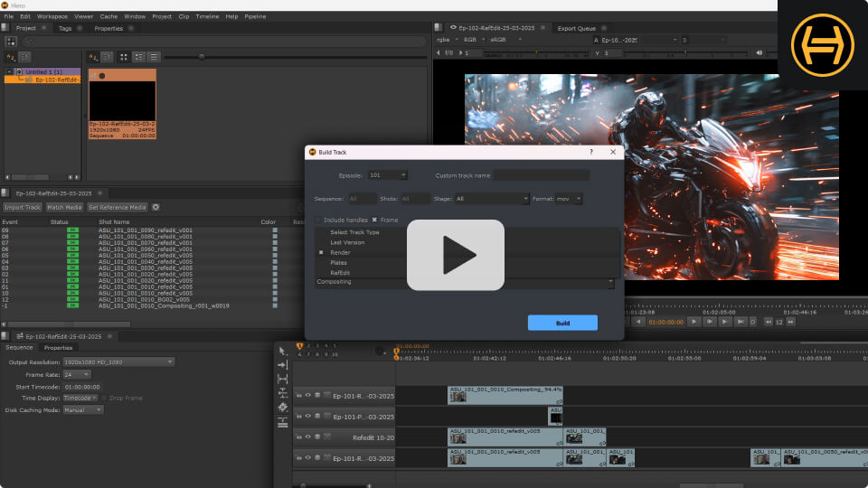The width and height of the screenshot is (868, 488).
Task: Play the video with the center play button
Action: [x=455, y=255]
